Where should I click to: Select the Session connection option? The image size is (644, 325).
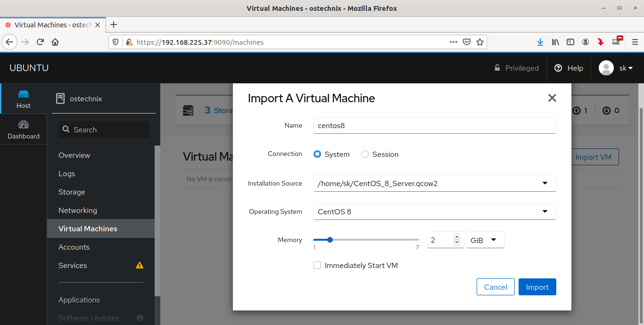coord(364,154)
